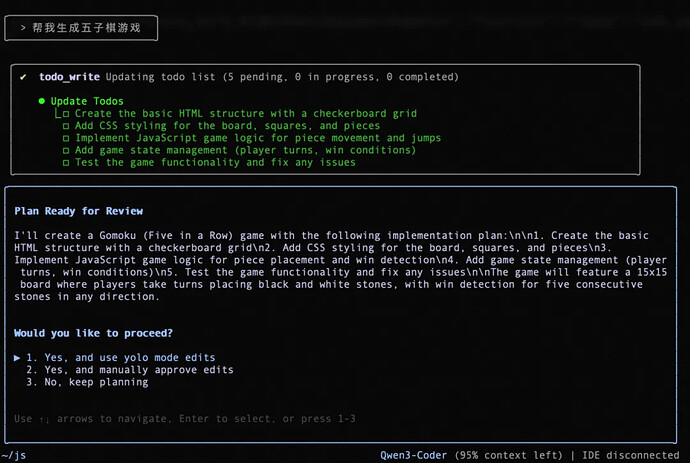Click the 'IDE disconnected' status text

click(633, 455)
